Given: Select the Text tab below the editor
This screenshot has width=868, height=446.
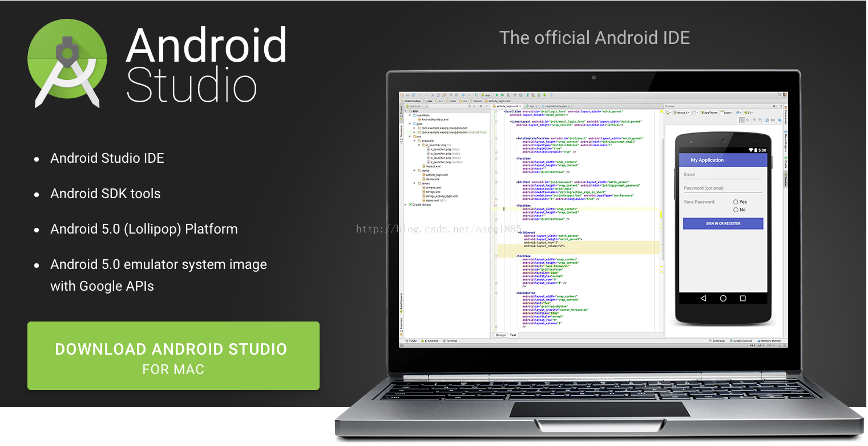Looking at the screenshot, I should [513, 335].
